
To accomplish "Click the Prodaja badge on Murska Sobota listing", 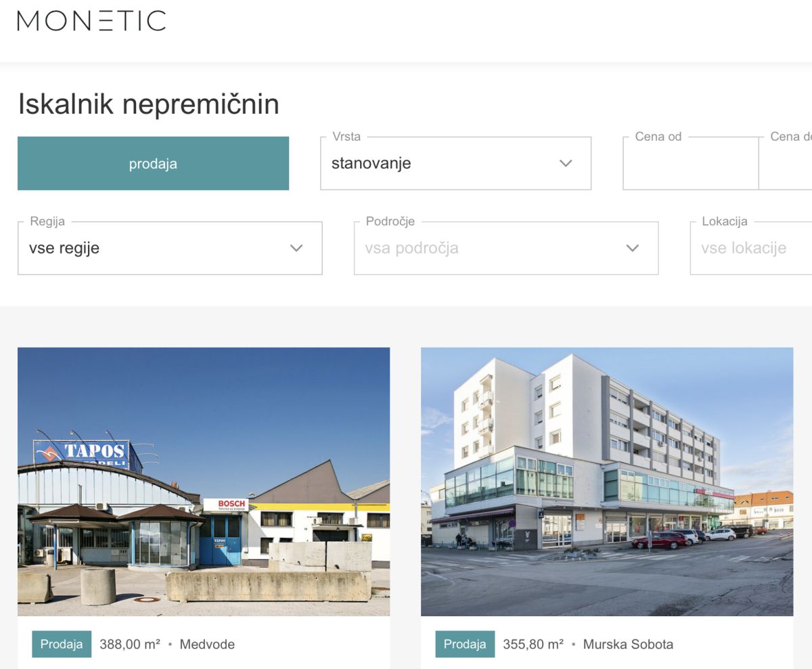I will tap(465, 644).
